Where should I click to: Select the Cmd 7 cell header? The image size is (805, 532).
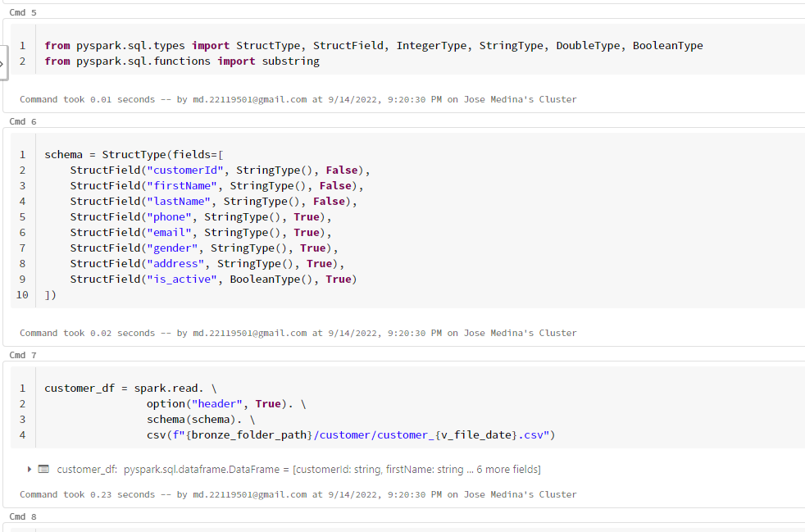tap(22, 354)
